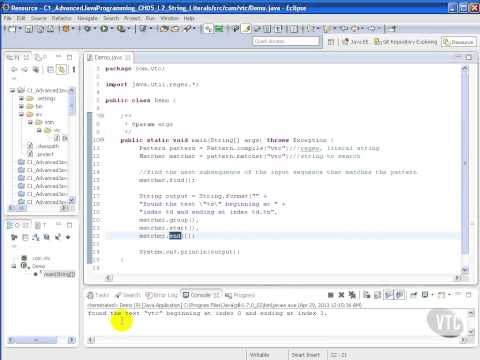The image size is (480, 360).
Task: Expand the bin folder
Action: tap(21, 106)
